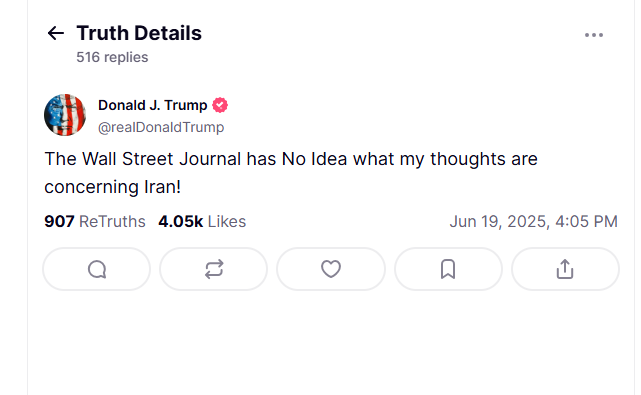The height and width of the screenshot is (395, 641).
Task: Go back using the left arrow
Action: click(56, 33)
